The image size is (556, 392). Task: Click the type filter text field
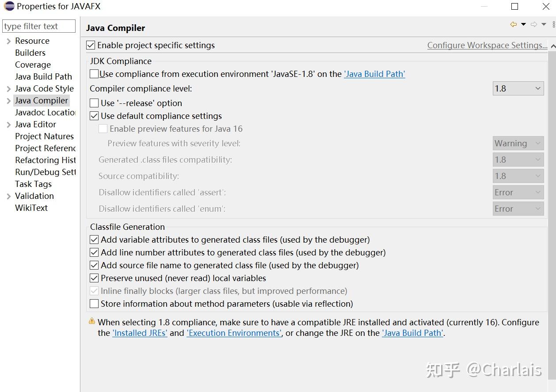click(39, 26)
